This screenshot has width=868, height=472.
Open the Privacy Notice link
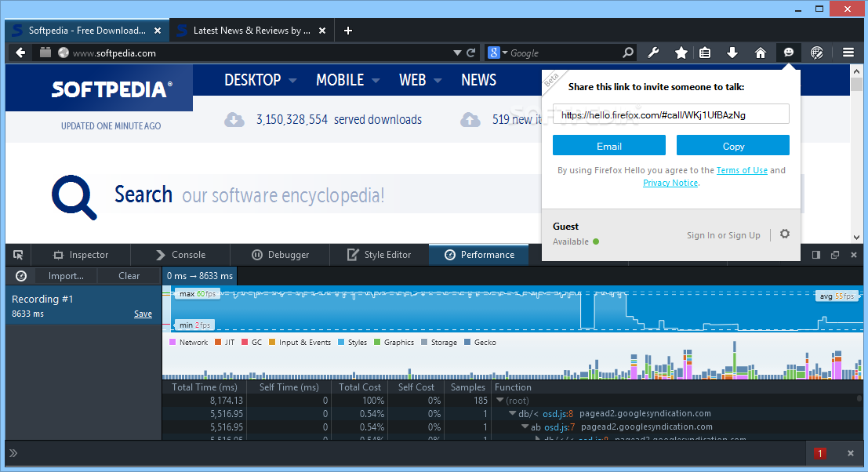[x=670, y=183]
